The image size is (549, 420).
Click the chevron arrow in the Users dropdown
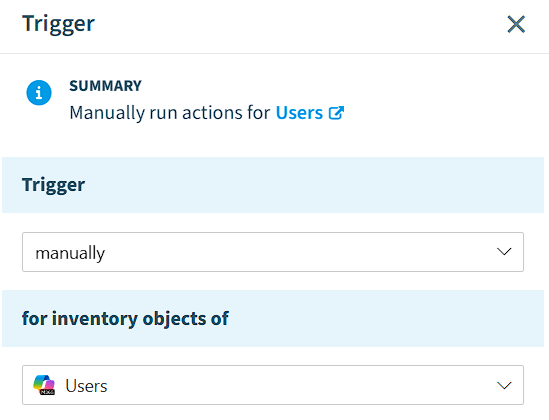coord(504,385)
